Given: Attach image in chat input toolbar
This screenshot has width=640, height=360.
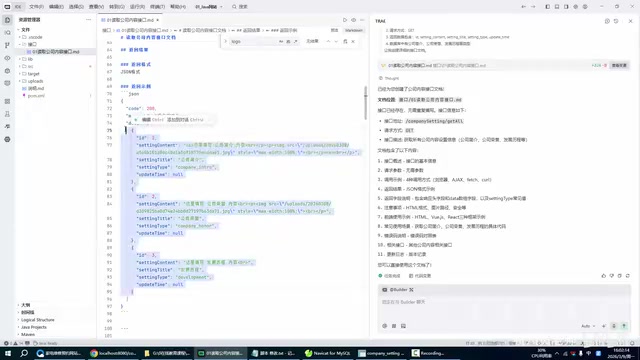Looking at the screenshot, I should click(403, 326).
